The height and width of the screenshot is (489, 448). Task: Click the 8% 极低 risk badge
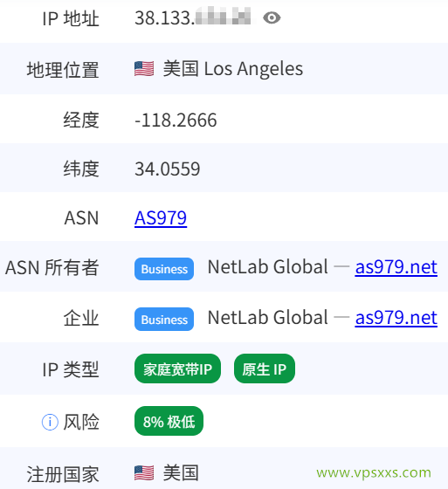tap(169, 421)
